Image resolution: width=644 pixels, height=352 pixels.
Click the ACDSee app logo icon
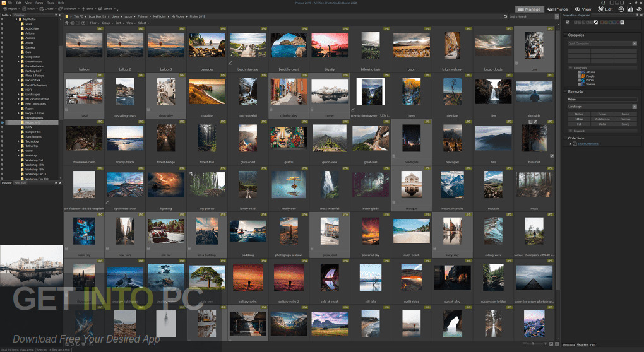4,3
